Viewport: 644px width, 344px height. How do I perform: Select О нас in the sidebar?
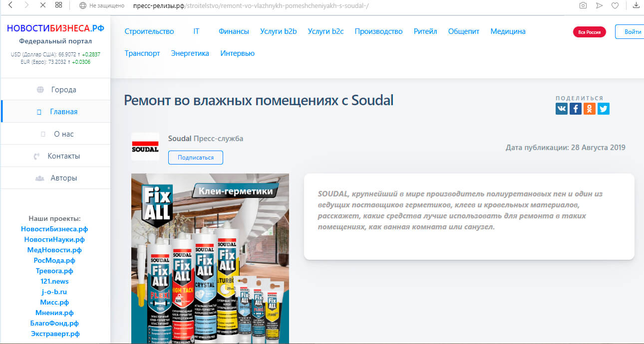tap(55, 134)
